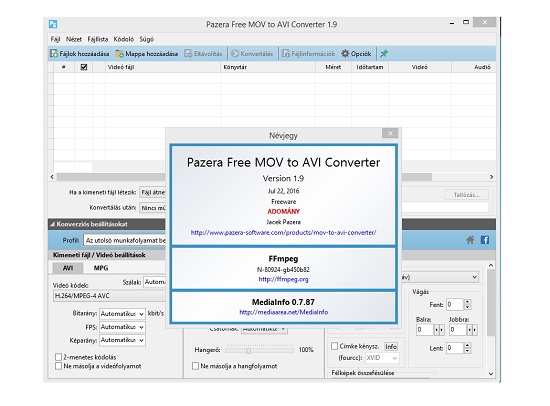Click Konvertálás toolbar button
Viewport: 550px width, 406px height.
click(252, 54)
